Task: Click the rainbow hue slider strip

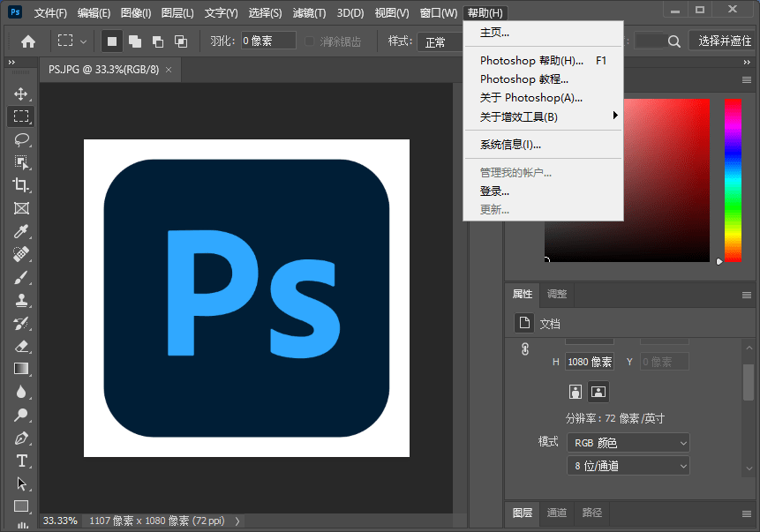Action: pyautogui.click(x=733, y=180)
